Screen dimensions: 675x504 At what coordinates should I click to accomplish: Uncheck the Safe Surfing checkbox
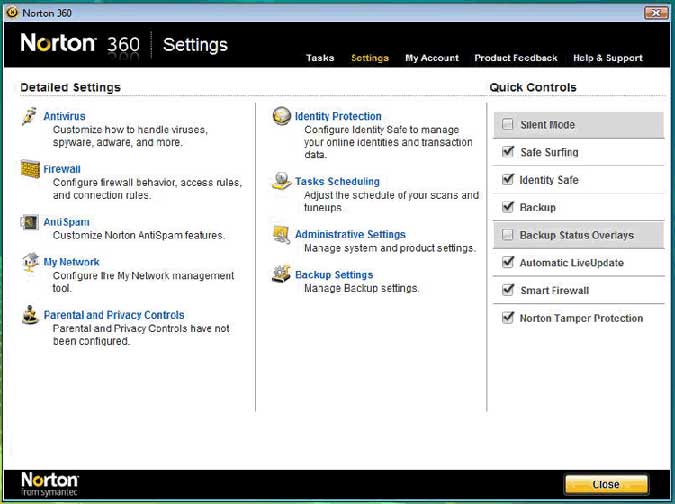508,152
